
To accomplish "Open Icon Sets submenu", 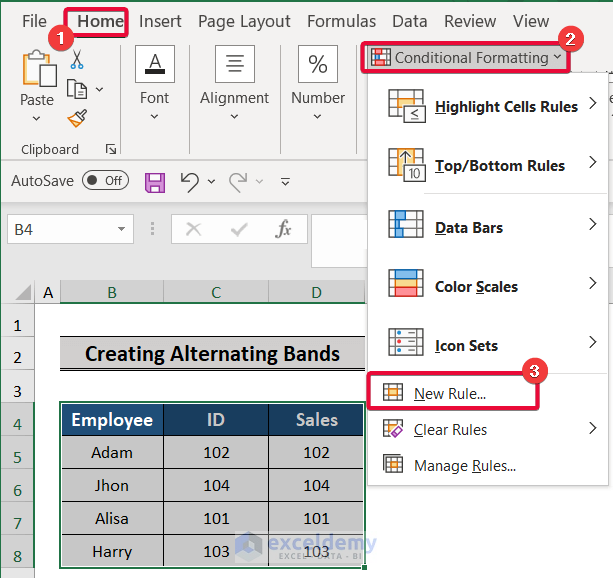I will [x=488, y=345].
